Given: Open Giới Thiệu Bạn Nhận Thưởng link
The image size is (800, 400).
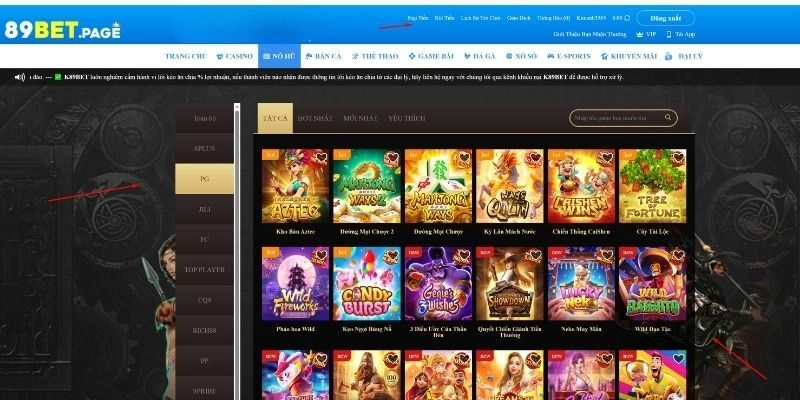Looking at the screenshot, I should (590, 34).
